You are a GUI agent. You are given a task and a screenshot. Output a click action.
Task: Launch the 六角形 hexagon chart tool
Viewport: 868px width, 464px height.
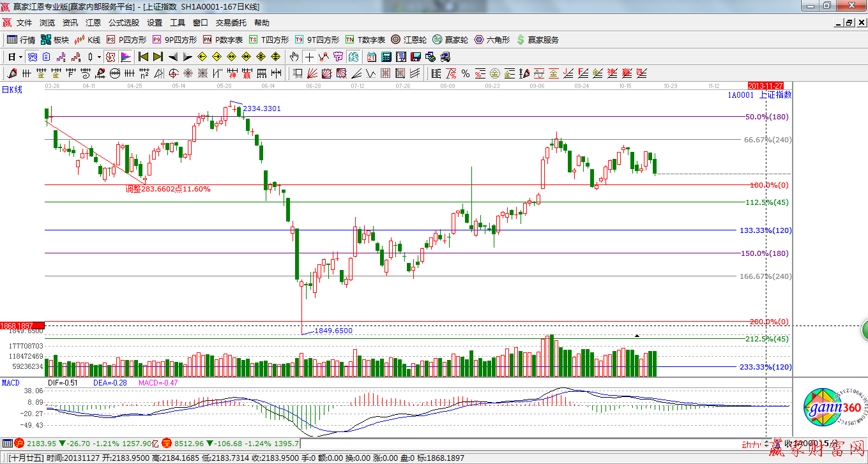point(492,40)
